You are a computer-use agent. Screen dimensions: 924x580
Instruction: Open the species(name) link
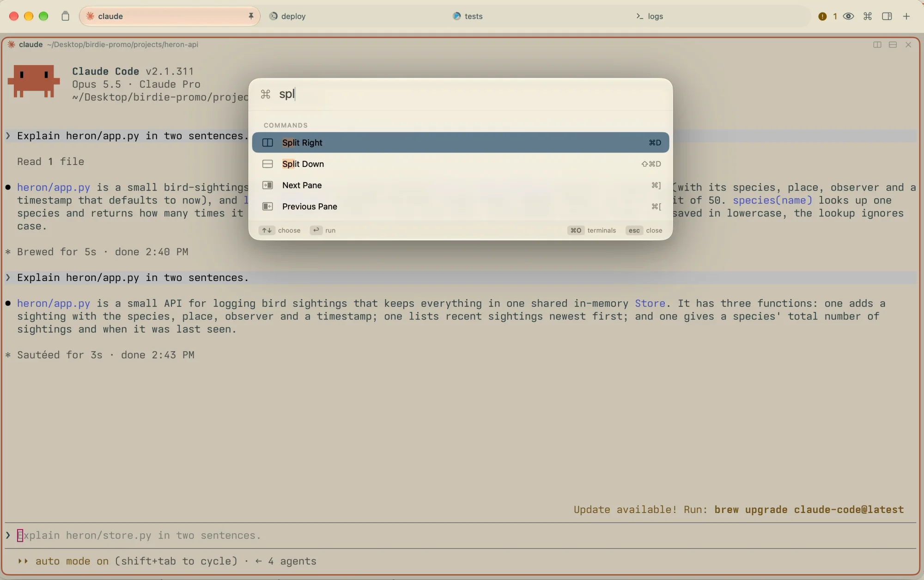pos(772,200)
